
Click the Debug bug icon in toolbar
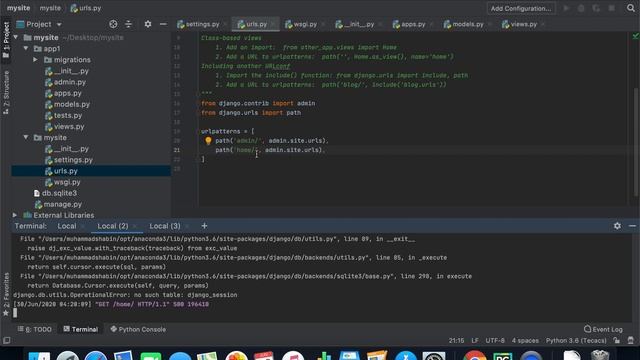point(581,8)
